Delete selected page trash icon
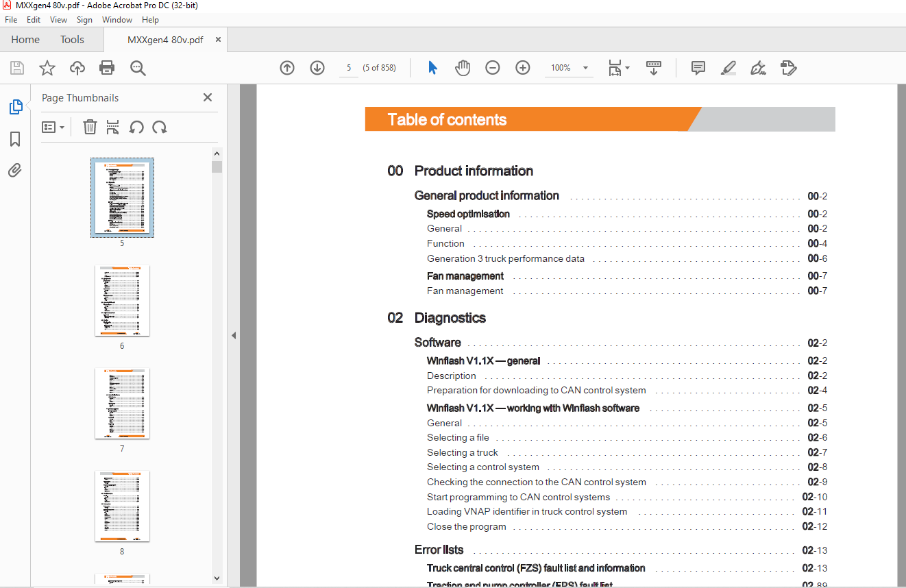 [x=90, y=127]
